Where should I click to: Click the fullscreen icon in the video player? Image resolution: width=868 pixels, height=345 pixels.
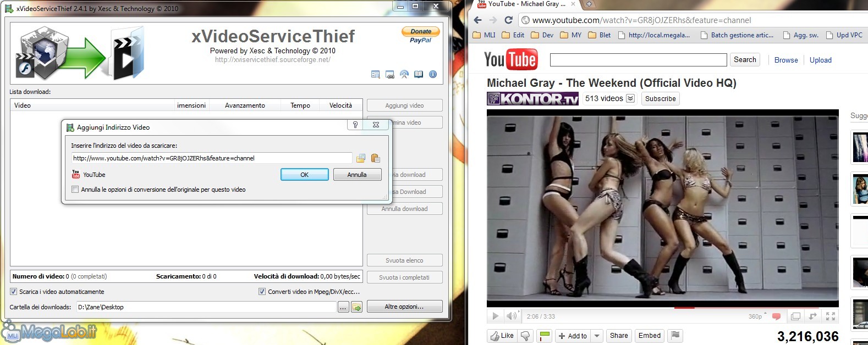pos(831,316)
